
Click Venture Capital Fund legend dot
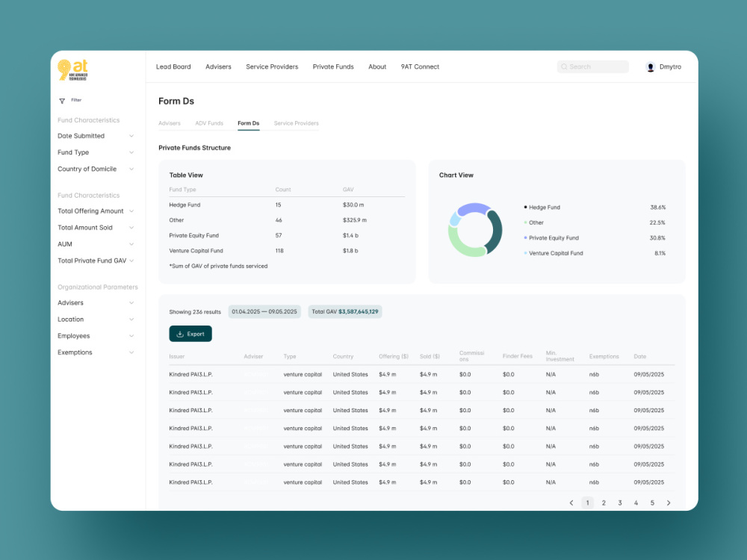pos(525,253)
